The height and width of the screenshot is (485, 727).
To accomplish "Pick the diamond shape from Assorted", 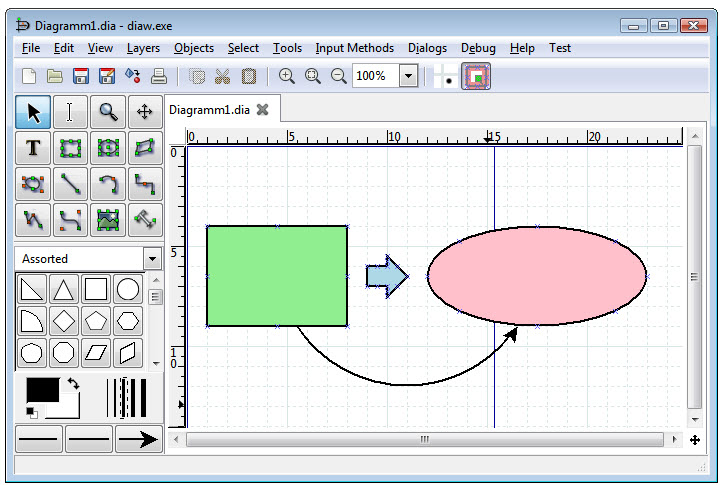I will coord(64,321).
